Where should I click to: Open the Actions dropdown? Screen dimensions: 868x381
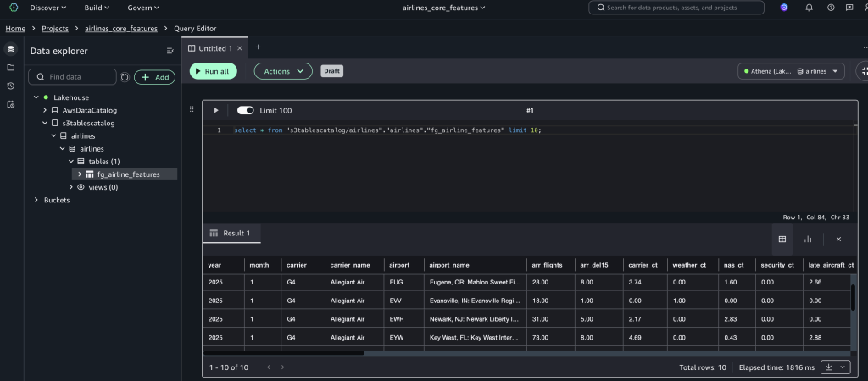(283, 71)
